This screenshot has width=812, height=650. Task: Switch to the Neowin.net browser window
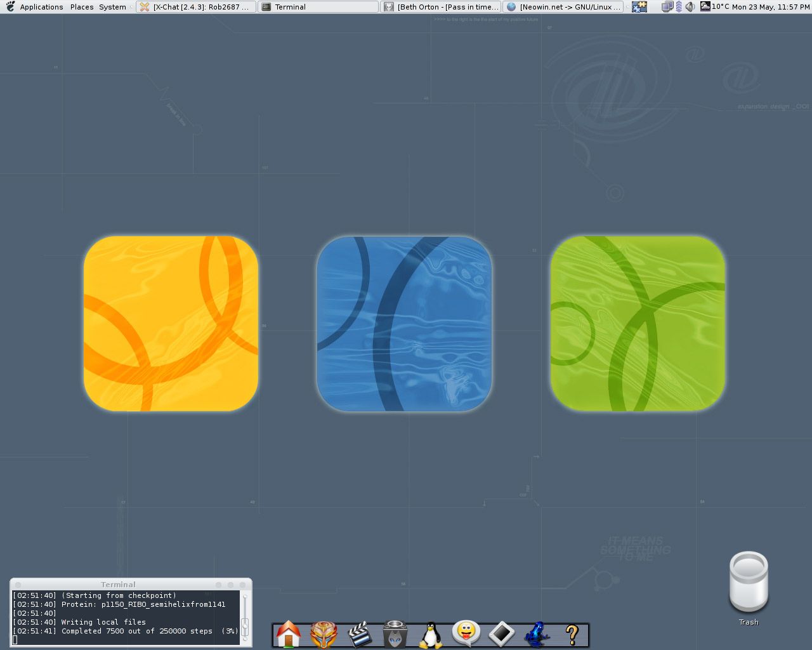(563, 7)
